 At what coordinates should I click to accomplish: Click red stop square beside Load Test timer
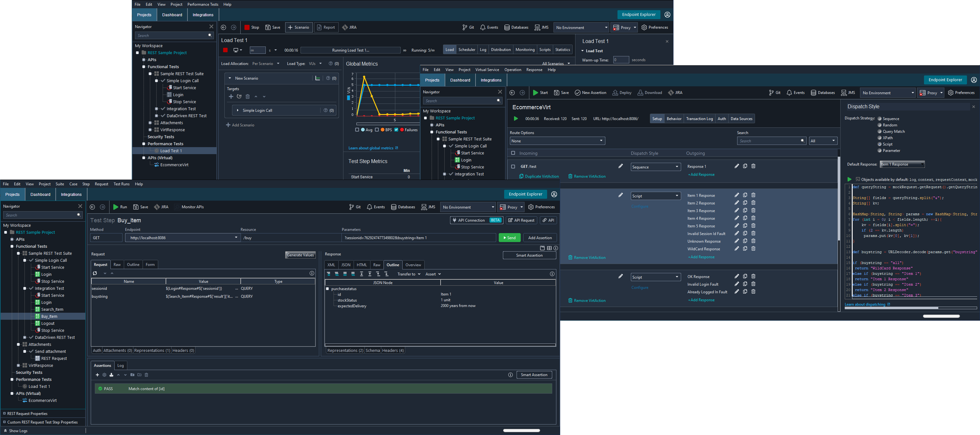pyautogui.click(x=225, y=50)
